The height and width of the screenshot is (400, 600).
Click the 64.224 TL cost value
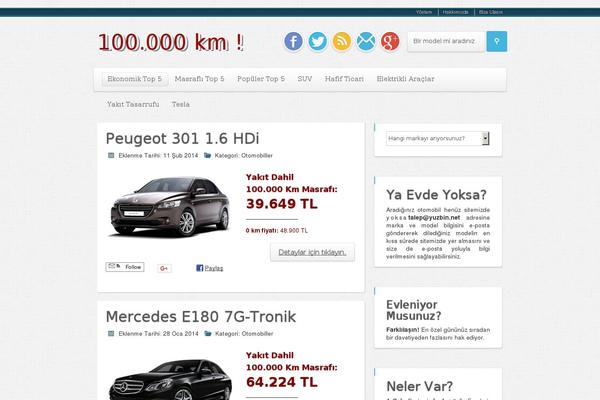(x=282, y=382)
